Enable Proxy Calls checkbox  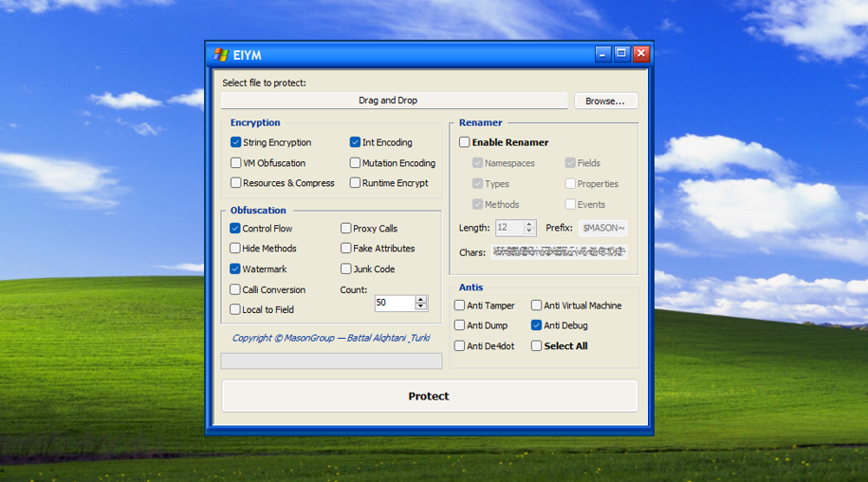coord(346,228)
